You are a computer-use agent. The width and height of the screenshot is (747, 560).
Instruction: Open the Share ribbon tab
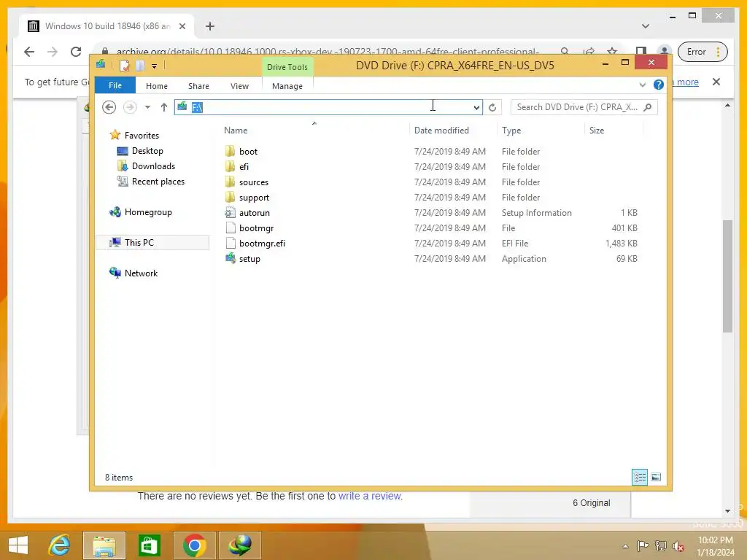click(198, 86)
